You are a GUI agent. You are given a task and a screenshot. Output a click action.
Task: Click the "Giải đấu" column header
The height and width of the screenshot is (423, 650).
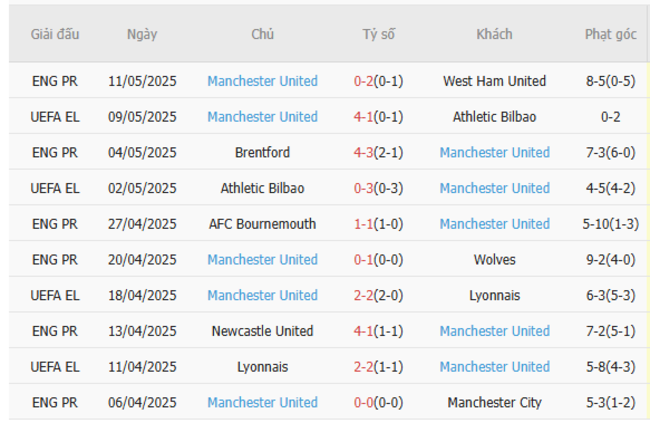[x=55, y=34]
